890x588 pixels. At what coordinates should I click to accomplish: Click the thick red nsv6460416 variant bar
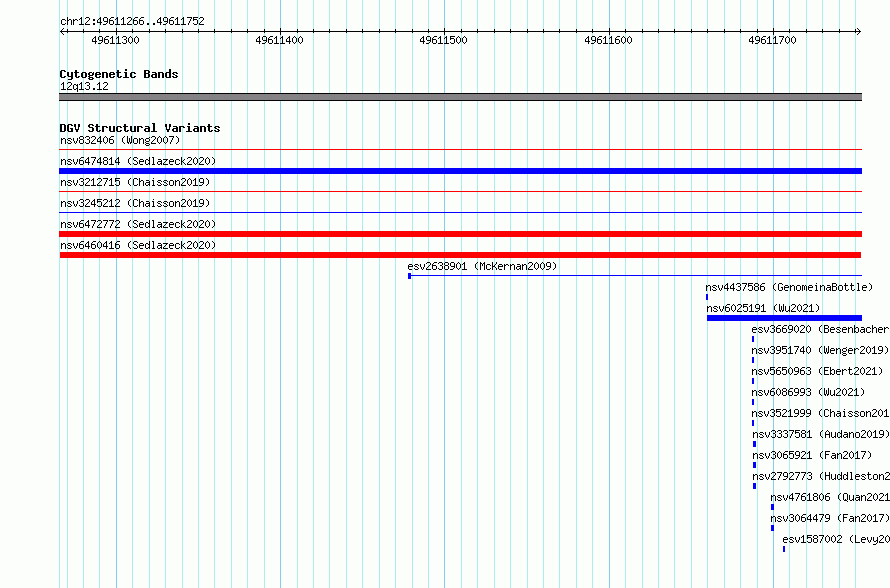460,255
